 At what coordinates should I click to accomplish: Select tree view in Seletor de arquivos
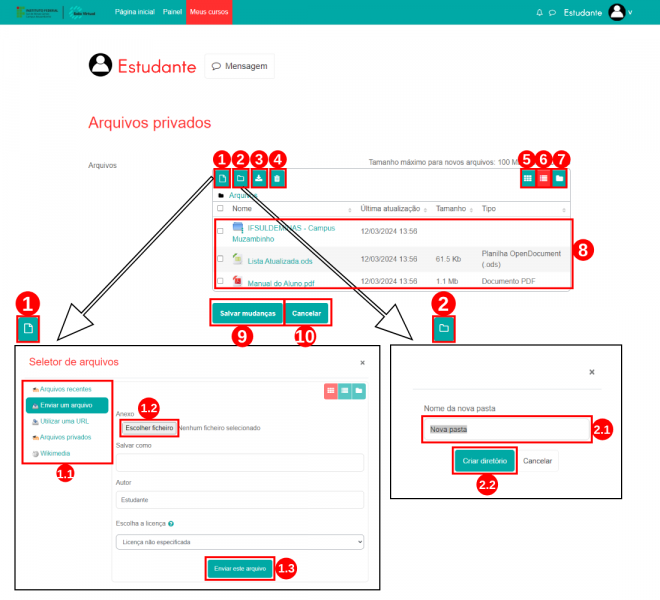[359, 391]
